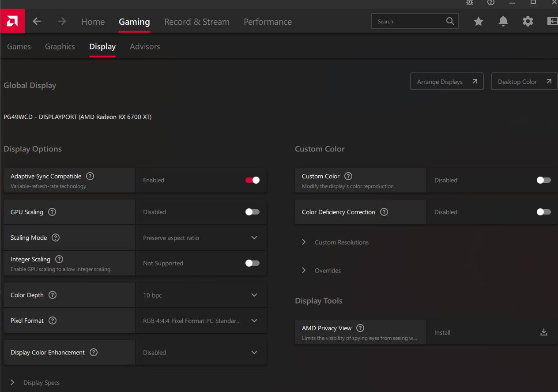Open Color Depth dropdown
Screen dimensions: 558x392
201,295
